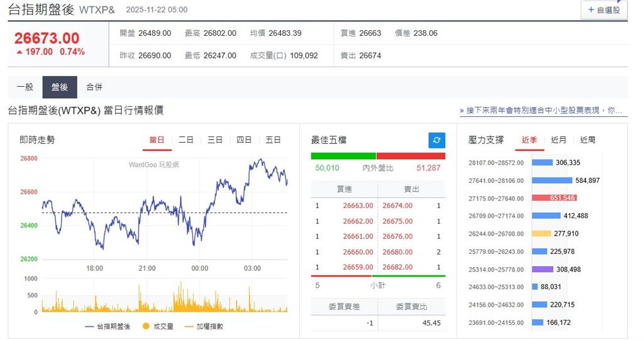Click ask price 26682.00
644x340 pixels.
pos(397,267)
